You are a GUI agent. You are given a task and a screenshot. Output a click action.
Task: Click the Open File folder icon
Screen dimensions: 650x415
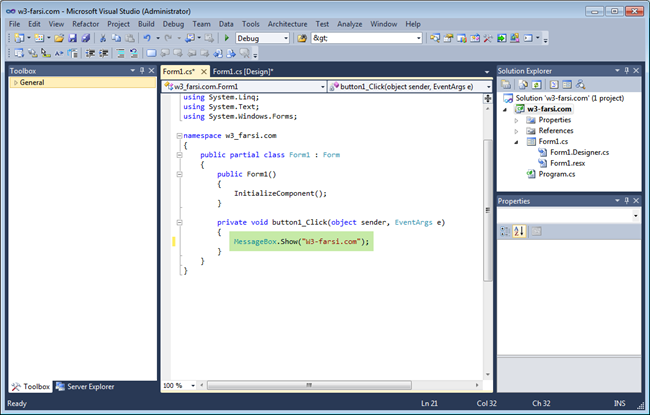coord(59,38)
